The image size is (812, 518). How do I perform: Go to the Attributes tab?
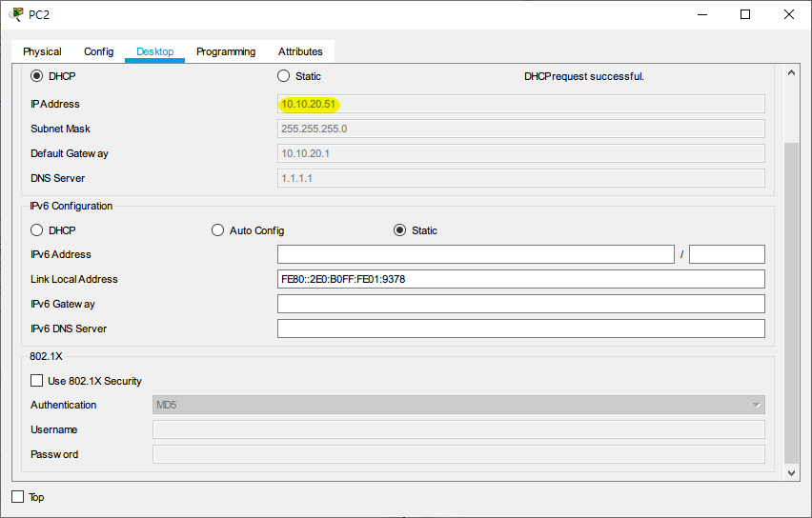pyautogui.click(x=300, y=51)
